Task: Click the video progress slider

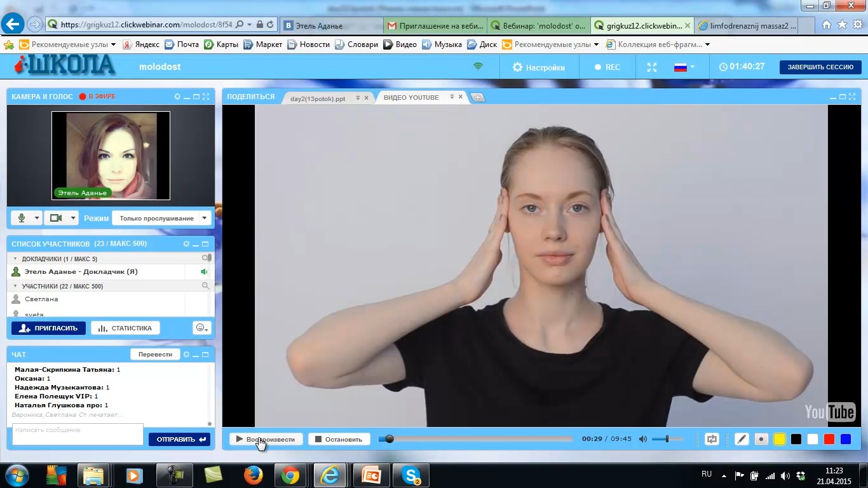Action: (x=475, y=439)
